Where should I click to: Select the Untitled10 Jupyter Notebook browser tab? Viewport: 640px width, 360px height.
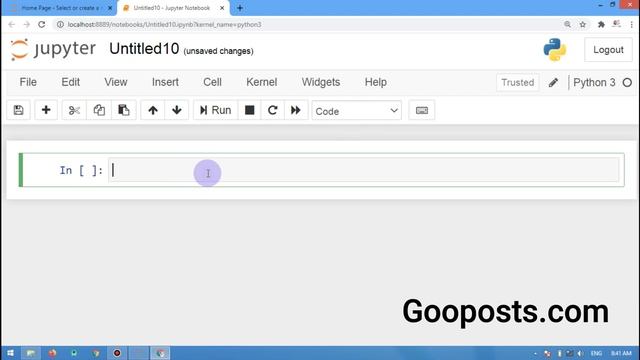click(172, 8)
